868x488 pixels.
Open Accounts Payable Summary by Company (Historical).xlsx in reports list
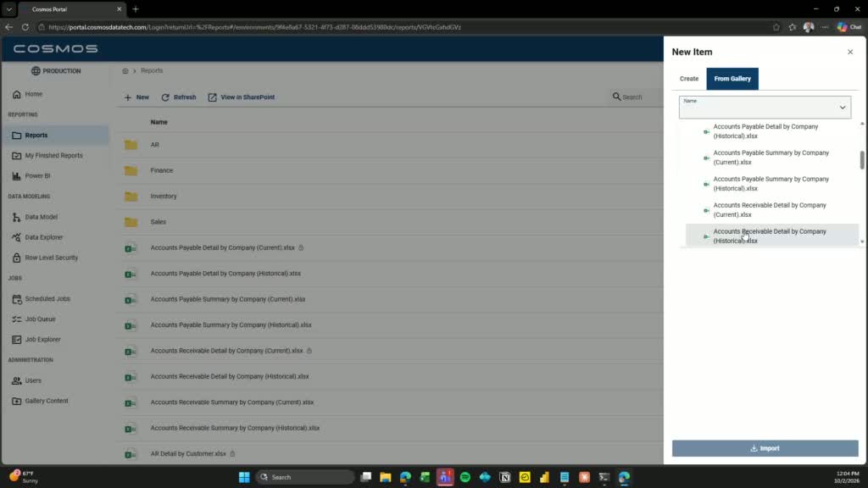pyautogui.click(x=231, y=324)
